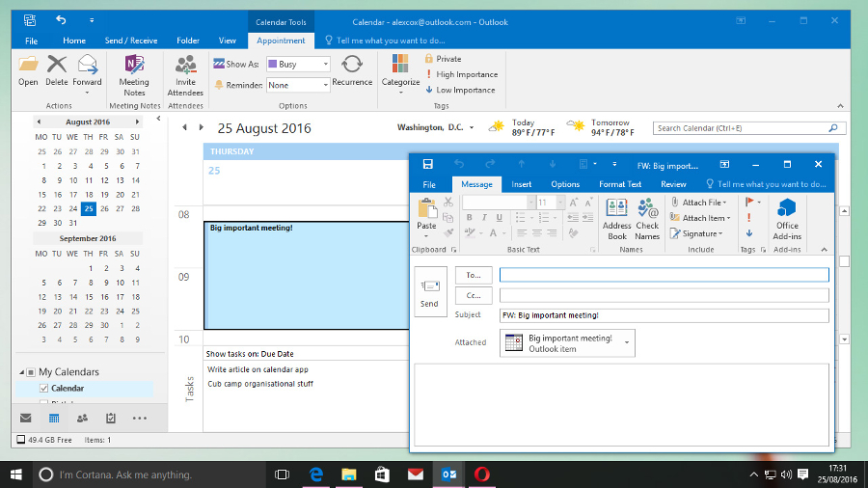868x488 pixels.
Task: Open the Appointment ribbon tab
Action: click(x=281, y=41)
